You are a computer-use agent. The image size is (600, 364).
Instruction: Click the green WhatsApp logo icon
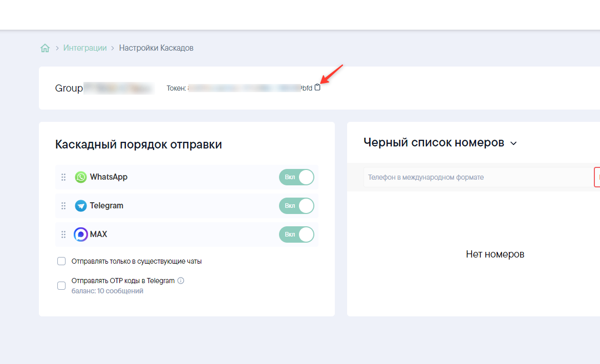pyautogui.click(x=81, y=177)
